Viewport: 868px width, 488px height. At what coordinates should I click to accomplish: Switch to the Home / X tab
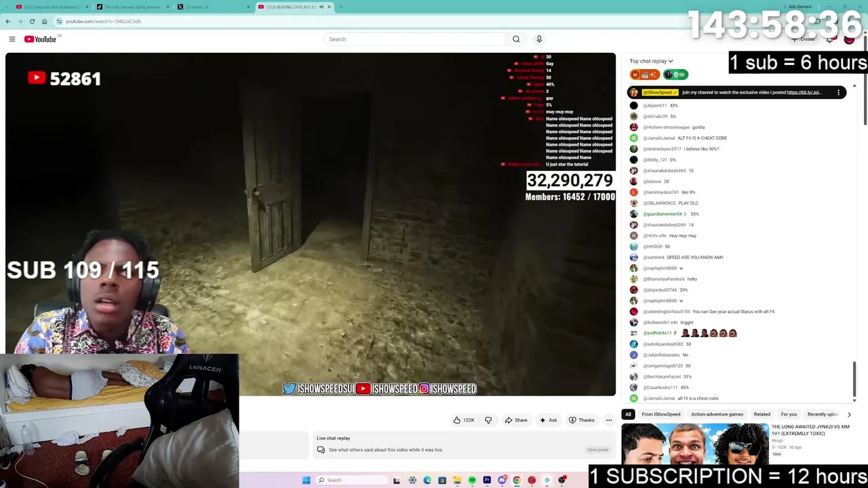point(213,7)
